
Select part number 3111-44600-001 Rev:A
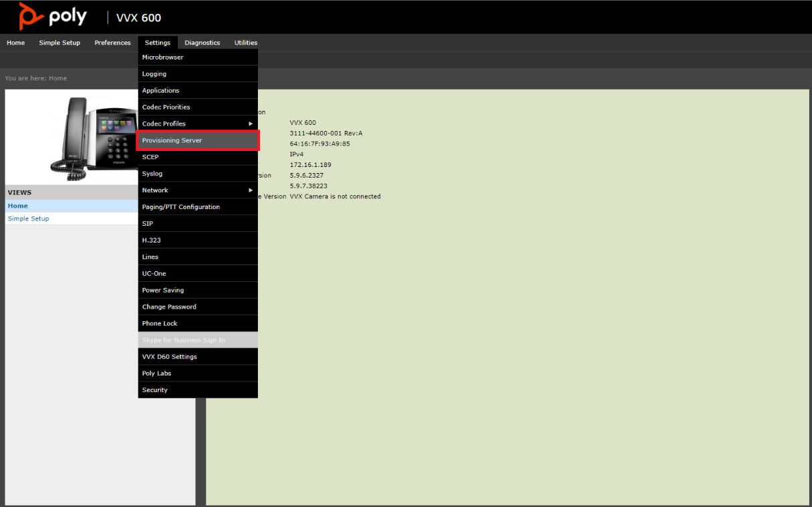[326, 133]
